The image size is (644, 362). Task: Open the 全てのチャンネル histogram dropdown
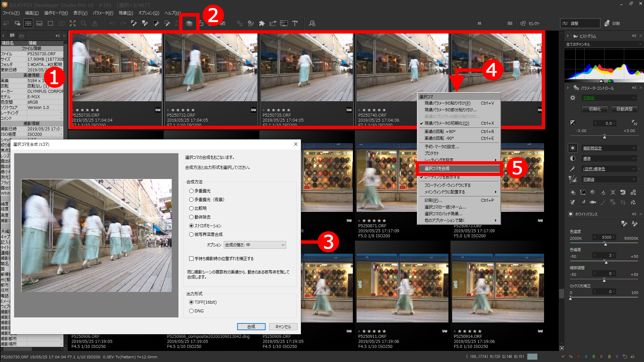[603, 44]
